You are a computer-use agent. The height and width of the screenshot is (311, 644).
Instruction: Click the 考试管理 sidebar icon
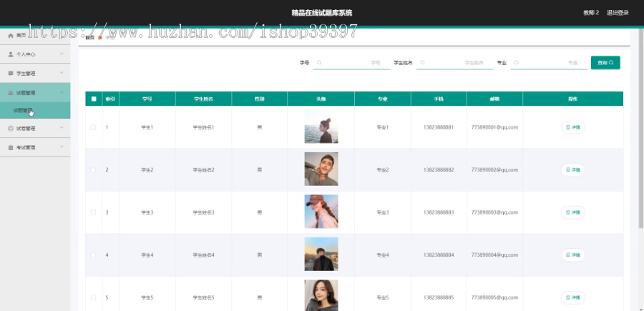pyautogui.click(x=11, y=147)
